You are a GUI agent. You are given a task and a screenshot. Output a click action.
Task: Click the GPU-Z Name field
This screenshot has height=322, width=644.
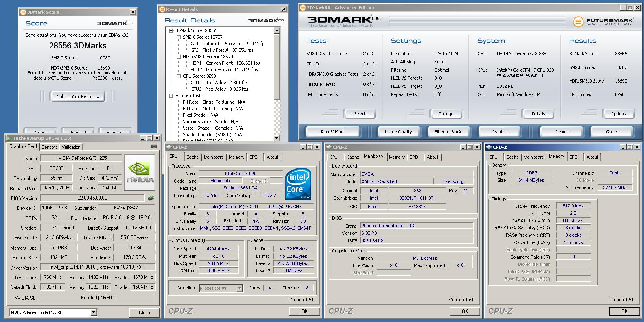82,158
